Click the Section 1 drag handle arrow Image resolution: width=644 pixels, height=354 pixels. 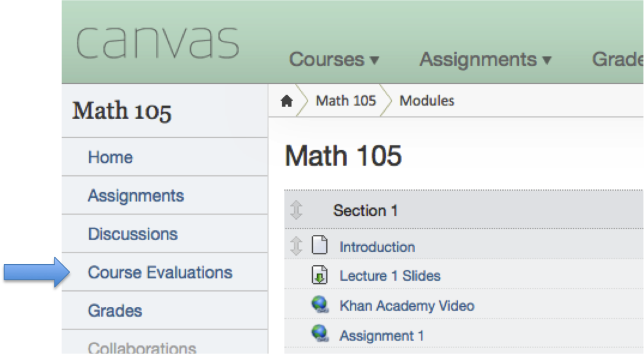296,210
